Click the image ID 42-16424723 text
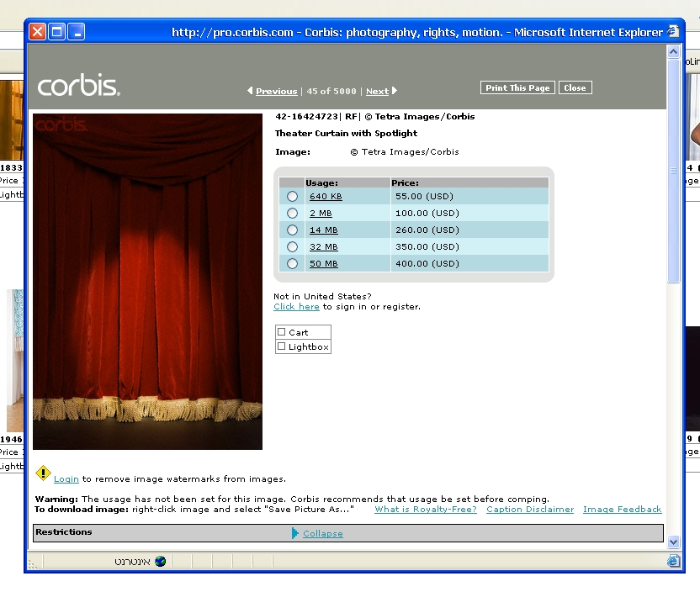Image resolution: width=700 pixels, height=592 pixels. click(307, 116)
